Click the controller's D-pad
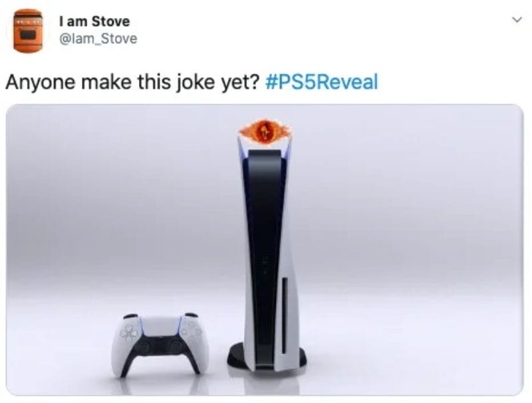The image size is (532, 403). coord(129,333)
